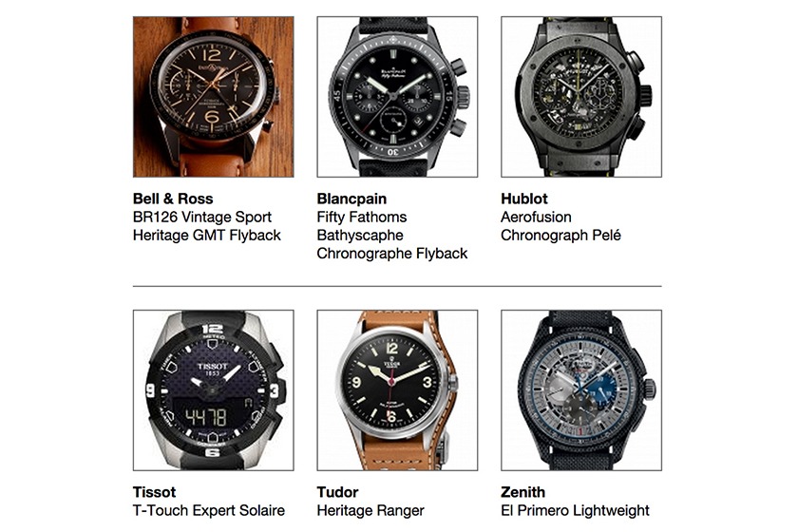Click Fifty Fathoms model text
Image resolution: width=798 pixels, height=532 pixels.
pyautogui.click(x=362, y=217)
